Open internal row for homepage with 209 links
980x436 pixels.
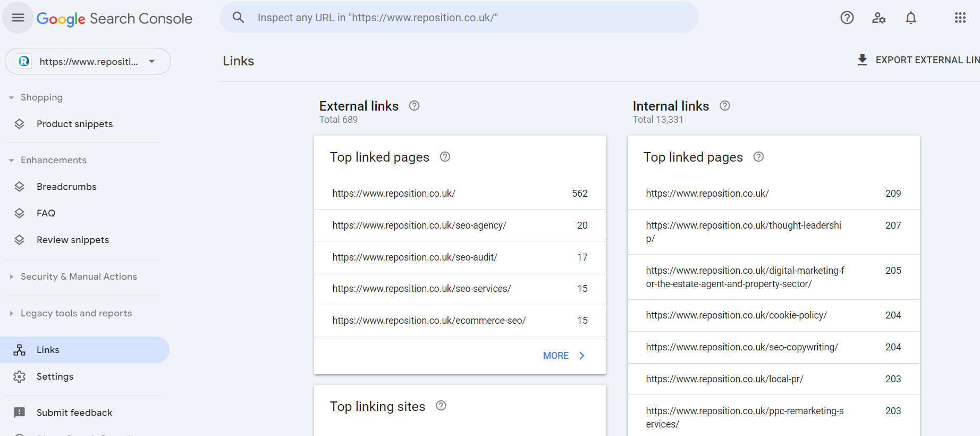[774, 194]
